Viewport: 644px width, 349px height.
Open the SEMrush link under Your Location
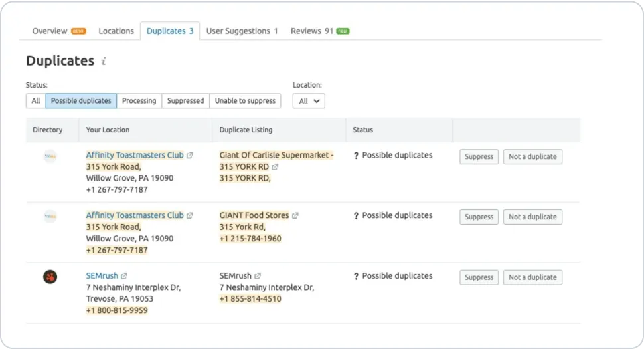click(x=102, y=275)
